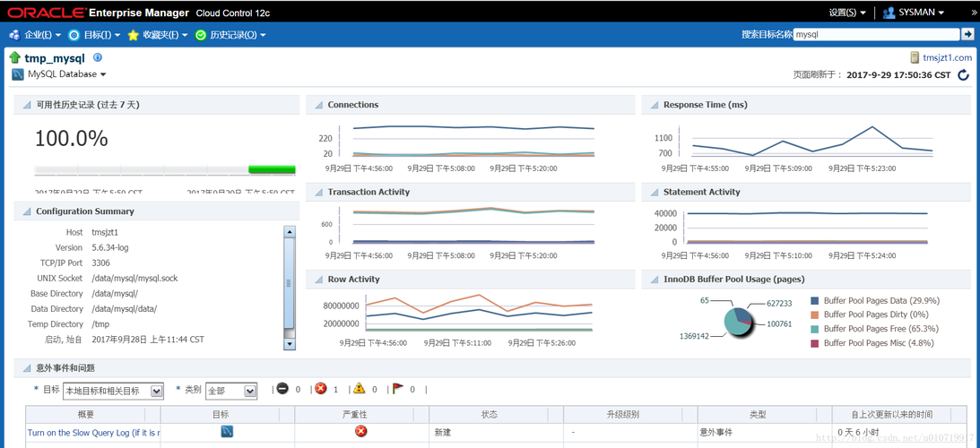The image size is (980, 448).
Task: Click the red critical incidents count icon
Action: coord(321,389)
